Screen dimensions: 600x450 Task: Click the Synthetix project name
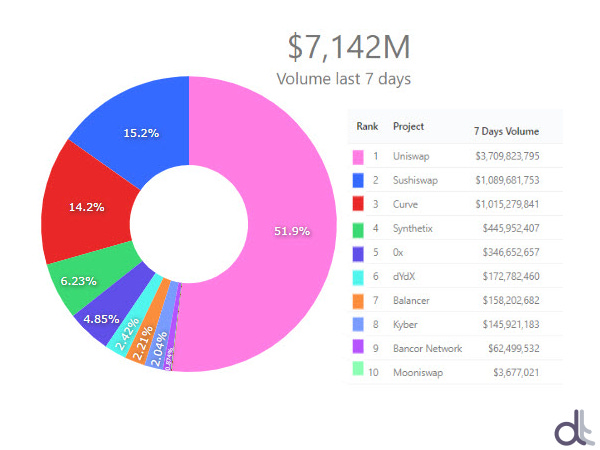(412, 229)
